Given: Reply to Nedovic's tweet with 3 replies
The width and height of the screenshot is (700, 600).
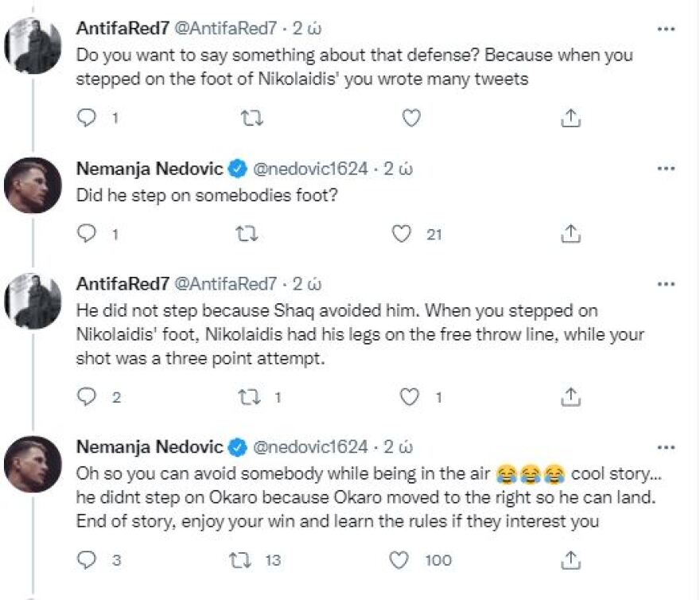Looking at the screenshot, I should click(x=85, y=560).
